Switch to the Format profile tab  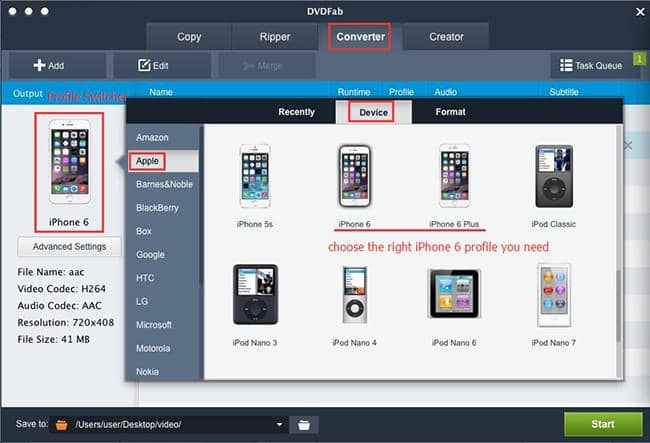coord(450,112)
